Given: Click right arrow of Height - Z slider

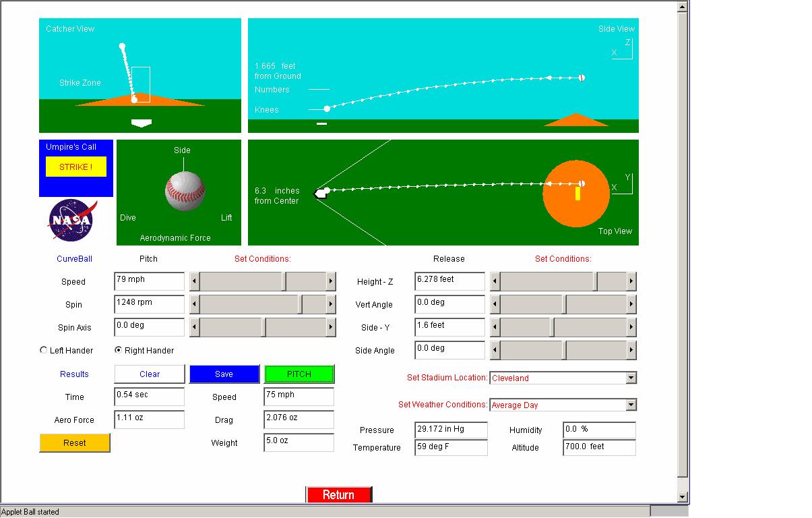Looking at the screenshot, I should 631,281.
